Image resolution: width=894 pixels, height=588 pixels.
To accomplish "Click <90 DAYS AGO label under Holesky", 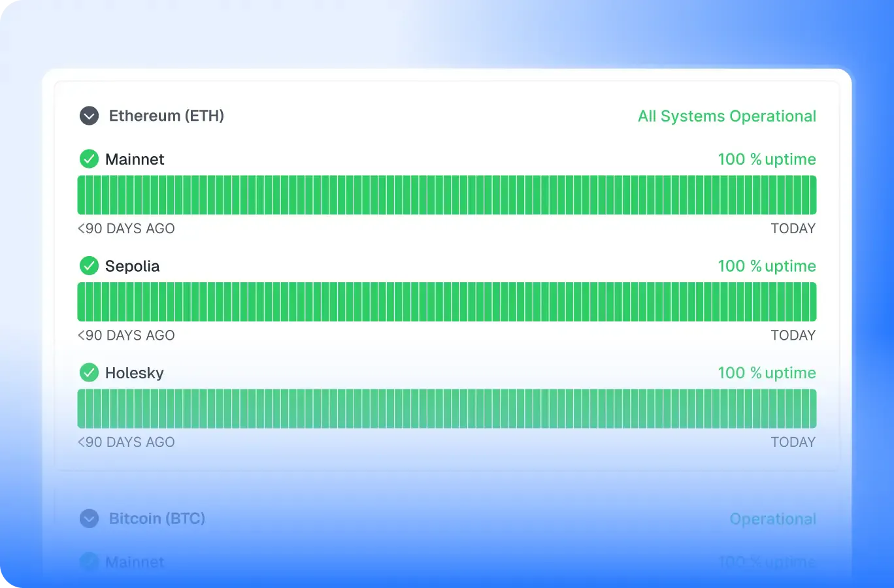I will tap(126, 442).
